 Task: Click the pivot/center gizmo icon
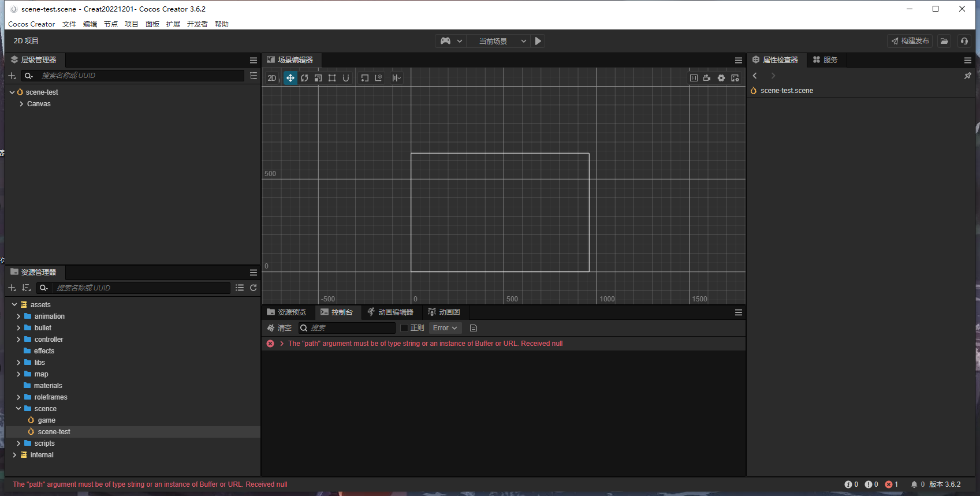[365, 78]
